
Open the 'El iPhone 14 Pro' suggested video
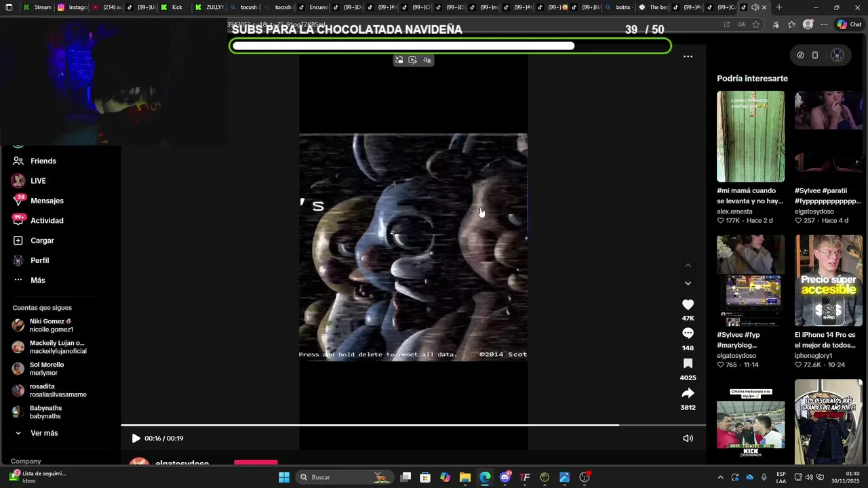point(829,281)
